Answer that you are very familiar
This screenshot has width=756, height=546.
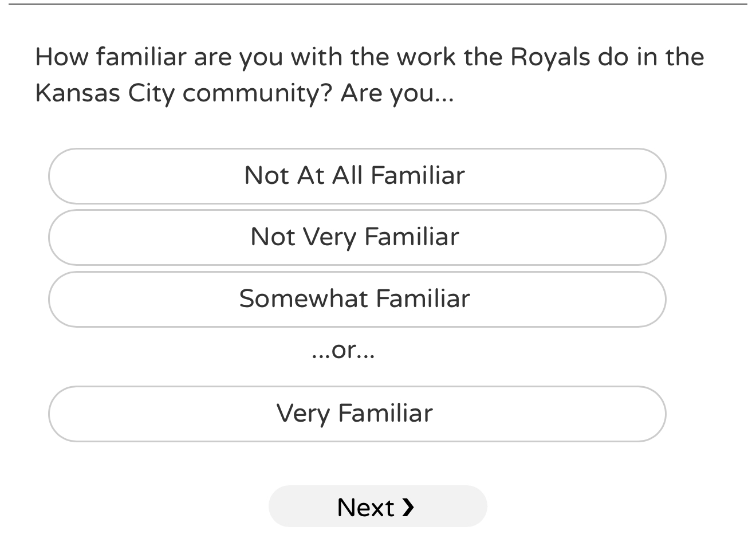pyautogui.click(x=357, y=414)
